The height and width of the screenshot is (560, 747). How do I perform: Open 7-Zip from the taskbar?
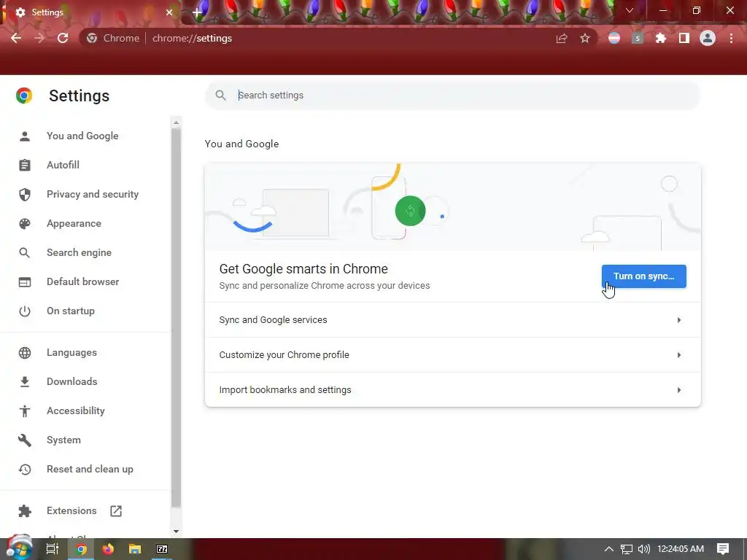point(162,549)
